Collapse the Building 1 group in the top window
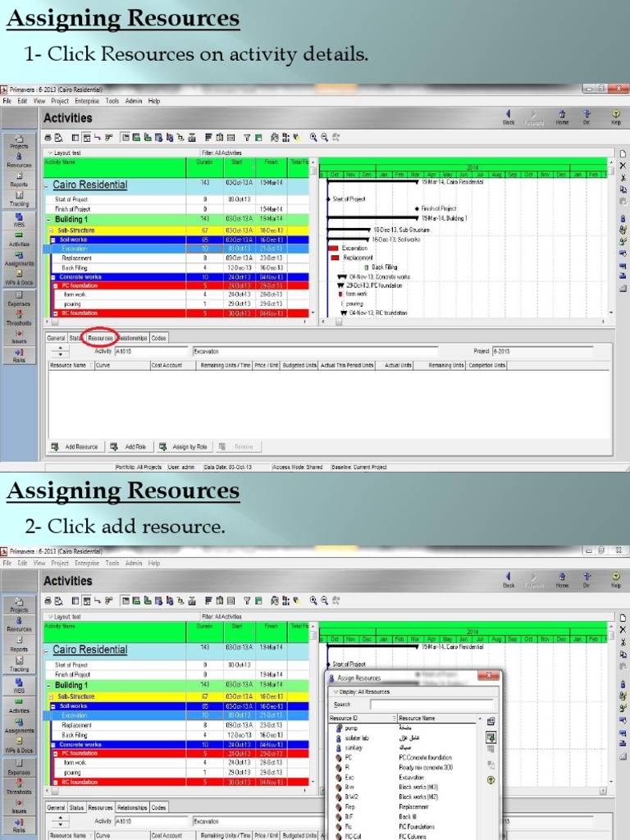 pyautogui.click(x=48, y=220)
